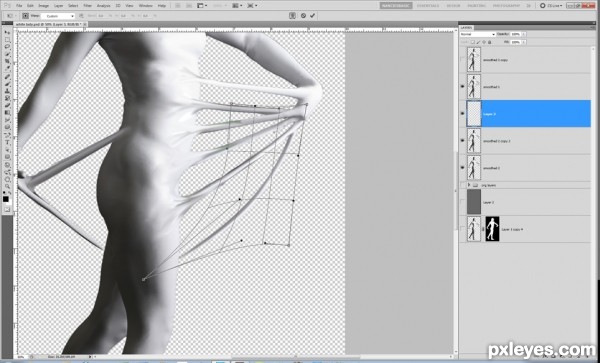Screen dimensions: 600x363
Task: Click the Layers panel tab
Action: coord(466,28)
